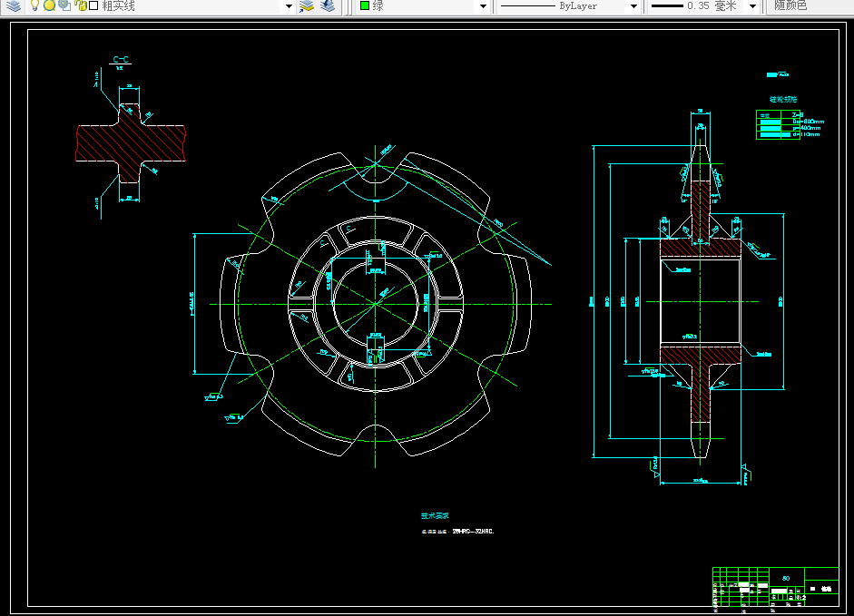Image resolution: width=854 pixels, height=616 pixels.
Task: Select the green title block table
Action: [776, 587]
